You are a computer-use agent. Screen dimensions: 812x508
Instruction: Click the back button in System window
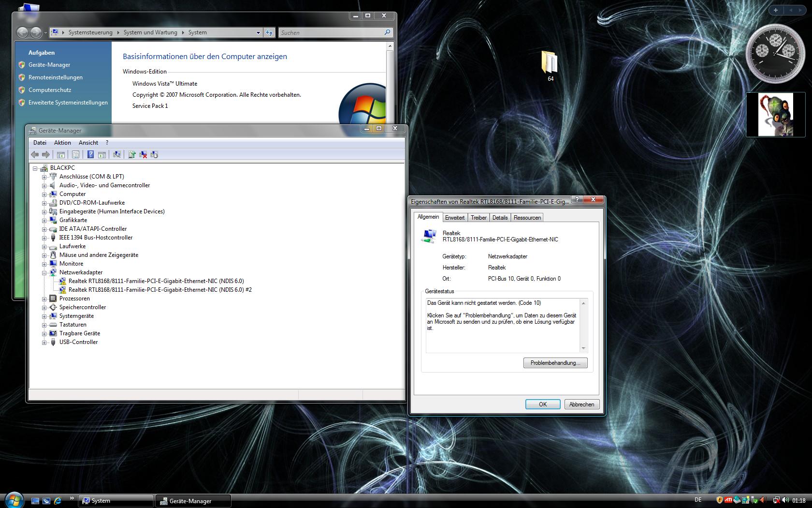(22, 32)
